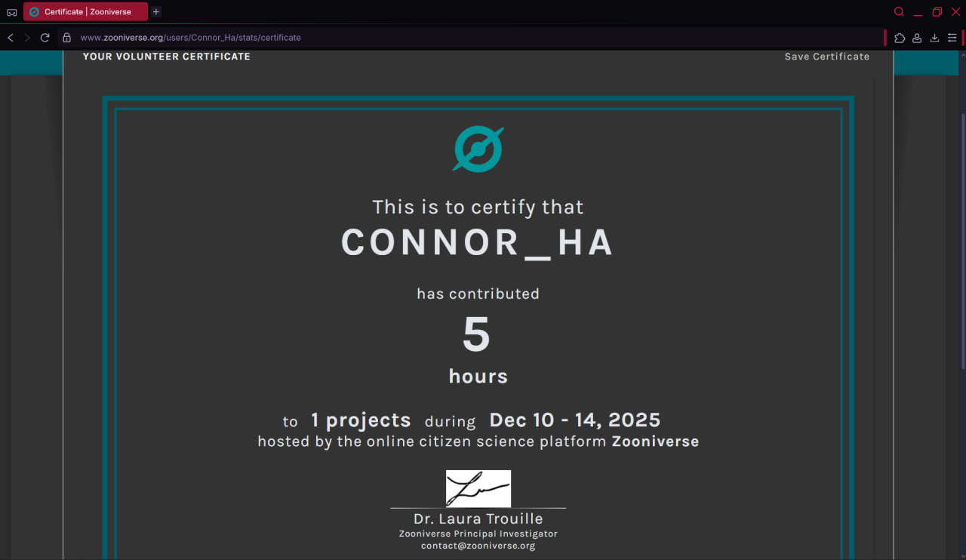Viewport: 966px width, 560px height.
Task: Focus the address bar showing zooniverse.org URL
Action: pyautogui.click(x=469, y=38)
